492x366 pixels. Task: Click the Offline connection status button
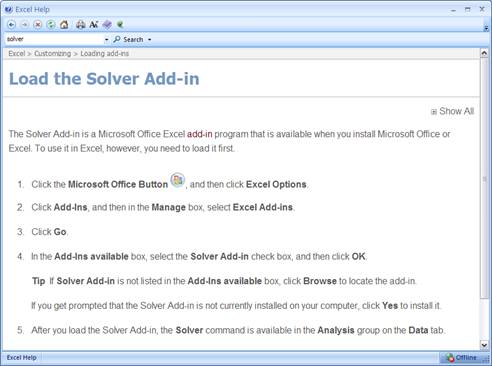click(x=462, y=358)
